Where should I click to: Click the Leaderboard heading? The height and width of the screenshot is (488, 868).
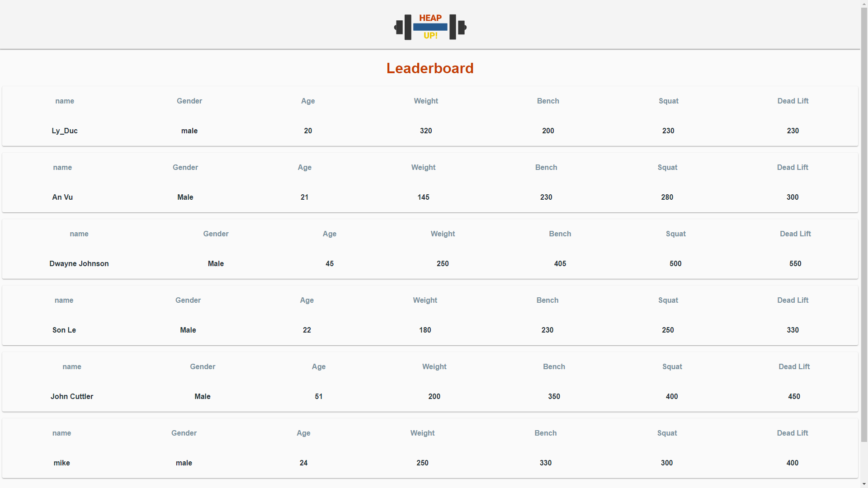pos(430,68)
